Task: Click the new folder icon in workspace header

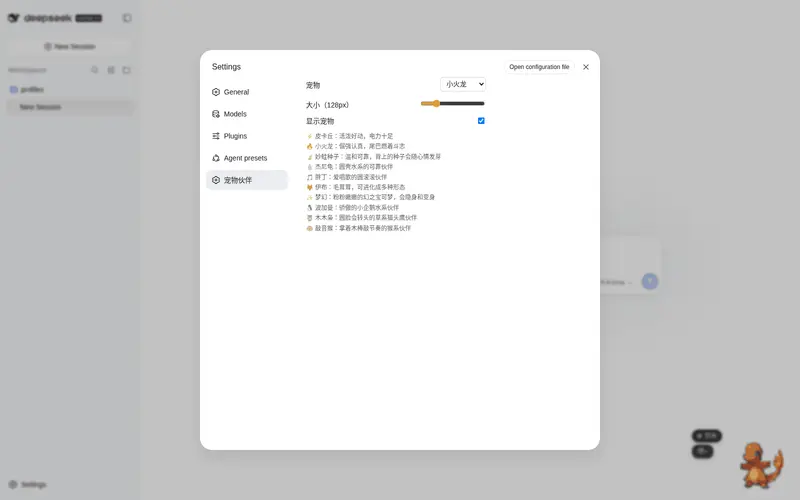Action: (x=127, y=70)
